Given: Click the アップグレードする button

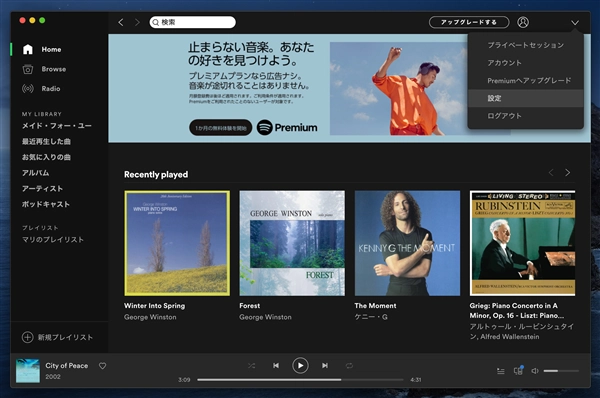Looking at the screenshot, I should click(469, 22).
